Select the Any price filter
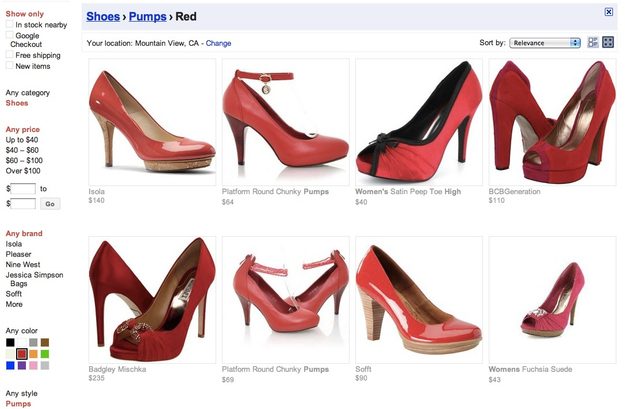 23,130
